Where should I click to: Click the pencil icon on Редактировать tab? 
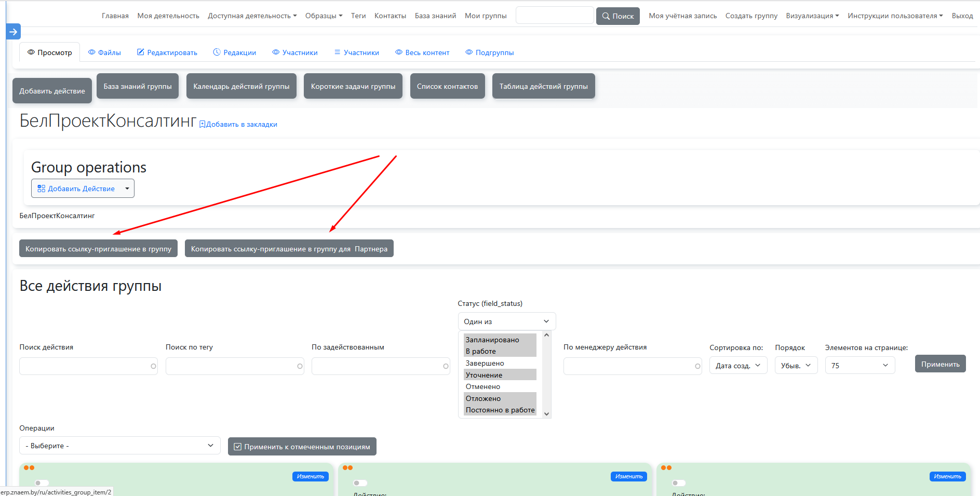140,52
